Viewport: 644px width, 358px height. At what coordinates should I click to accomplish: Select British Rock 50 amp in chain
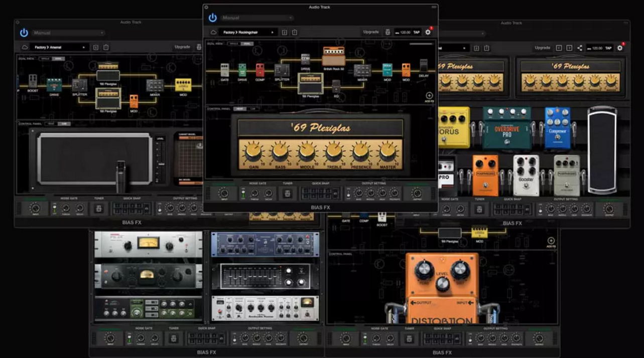pyautogui.click(x=334, y=57)
